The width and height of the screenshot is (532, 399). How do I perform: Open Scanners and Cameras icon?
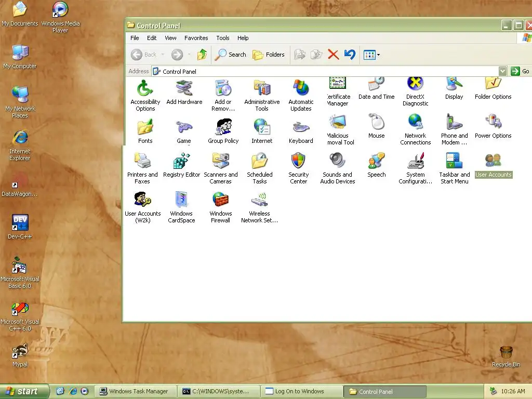point(220,168)
